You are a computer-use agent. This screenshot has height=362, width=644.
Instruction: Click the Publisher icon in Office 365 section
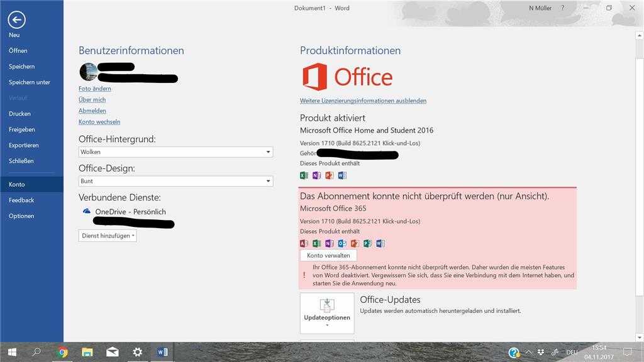click(367, 243)
